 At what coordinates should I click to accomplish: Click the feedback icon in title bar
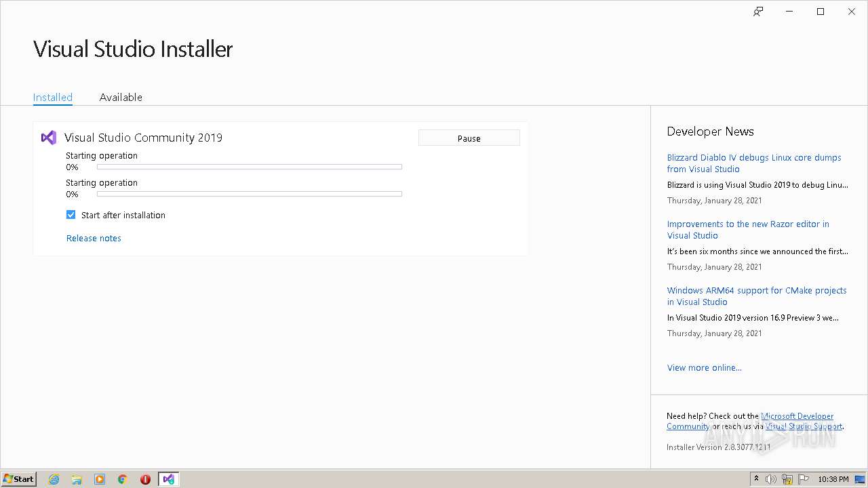[x=758, y=12]
